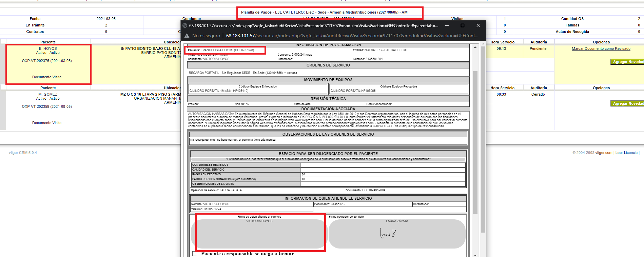Click the LAURA ZAPATA operator signature box
Viewport: 644px width, 257px height.
coord(397,234)
